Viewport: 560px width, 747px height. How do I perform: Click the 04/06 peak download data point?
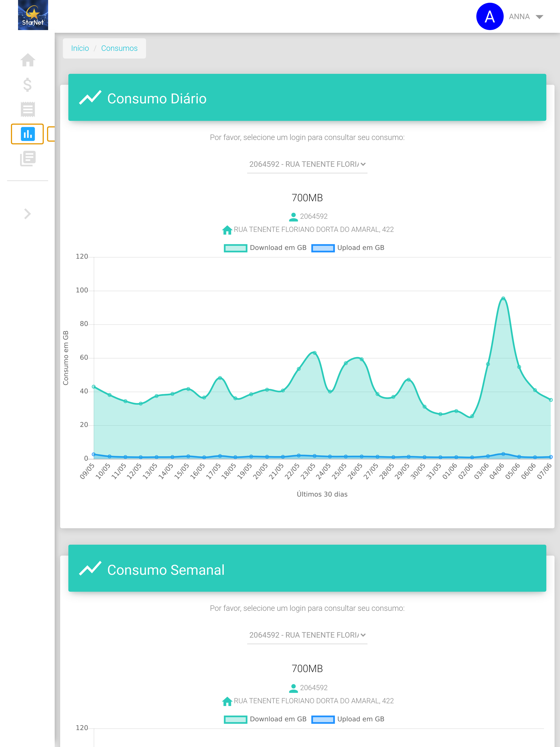tap(503, 299)
